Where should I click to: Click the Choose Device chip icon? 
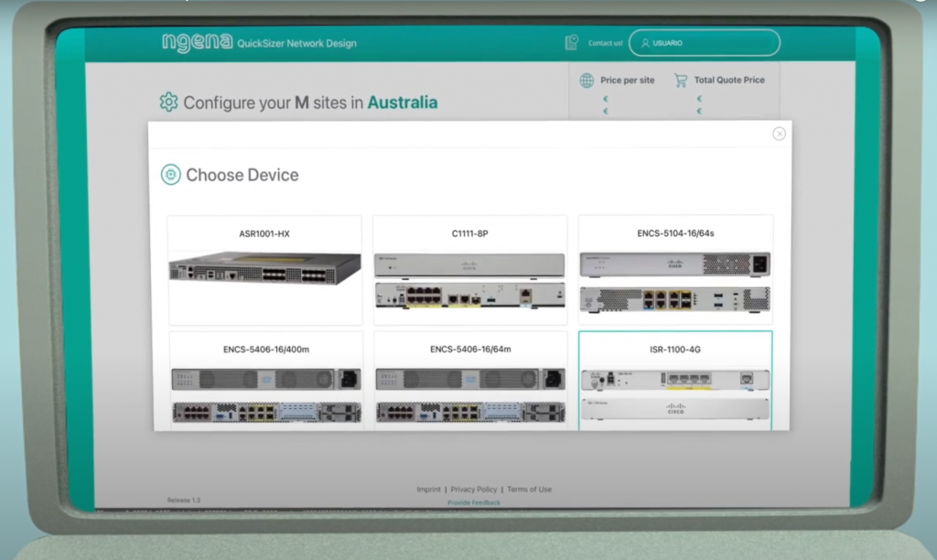pos(171,175)
